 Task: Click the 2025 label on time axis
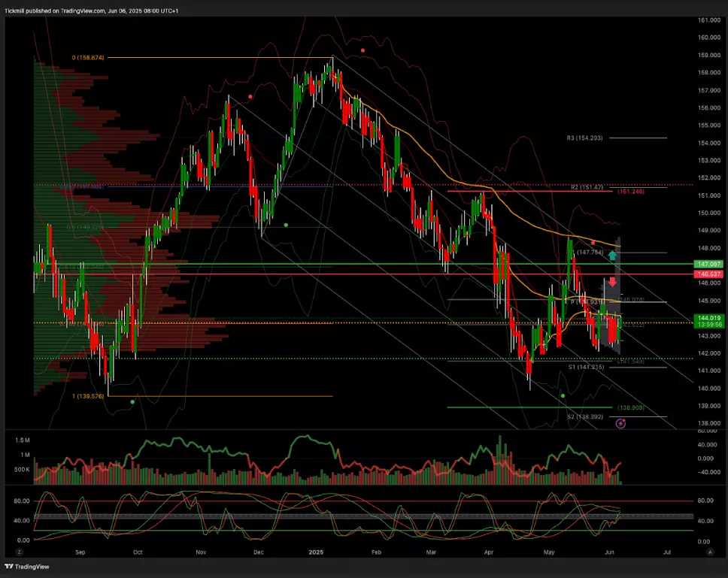(315, 552)
